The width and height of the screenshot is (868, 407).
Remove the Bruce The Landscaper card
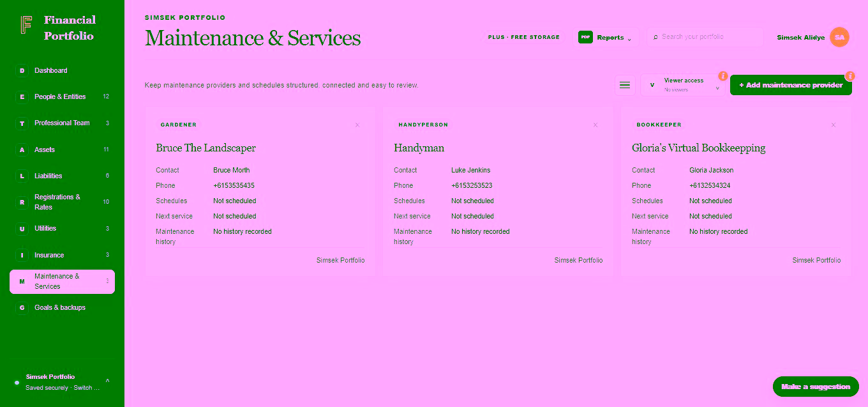coord(357,125)
